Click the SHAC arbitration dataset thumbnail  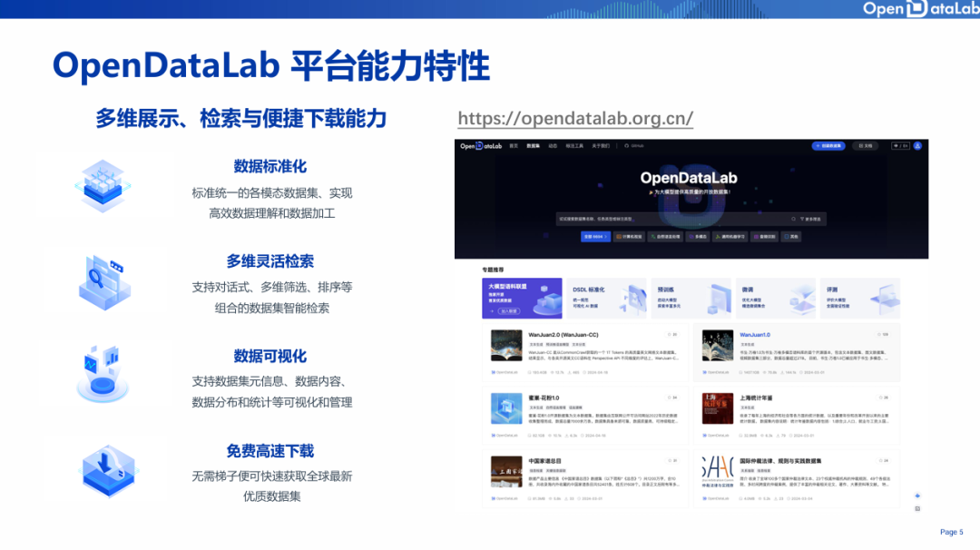click(718, 472)
